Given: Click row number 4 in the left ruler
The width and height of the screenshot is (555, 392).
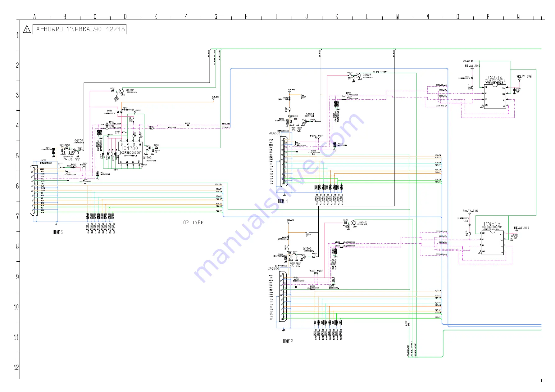Looking at the screenshot, I should pyautogui.click(x=17, y=126).
